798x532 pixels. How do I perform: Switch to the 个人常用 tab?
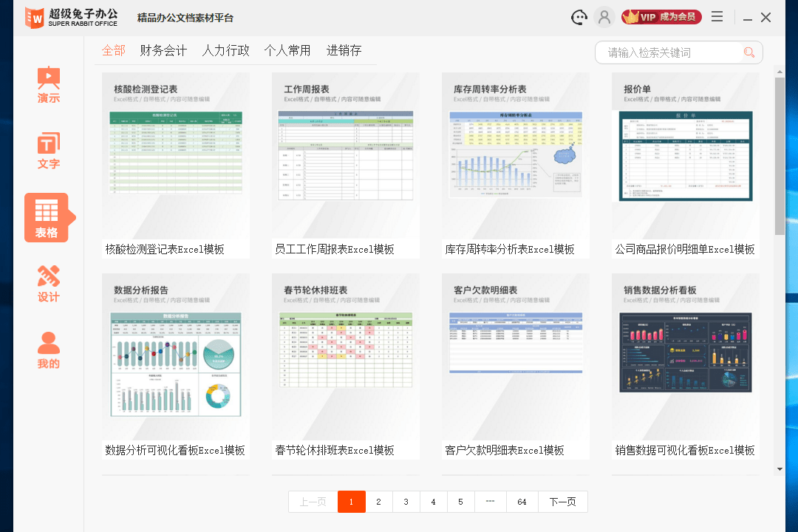coord(287,50)
